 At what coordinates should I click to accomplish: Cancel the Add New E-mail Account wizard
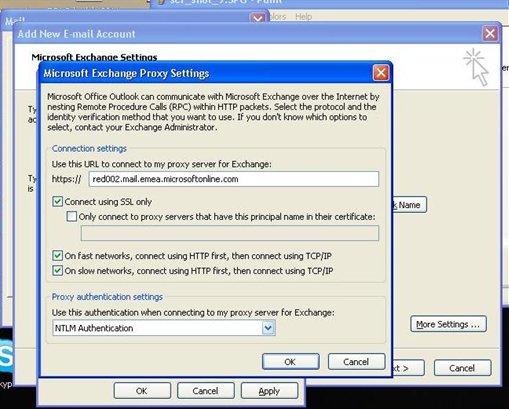[x=462, y=368]
